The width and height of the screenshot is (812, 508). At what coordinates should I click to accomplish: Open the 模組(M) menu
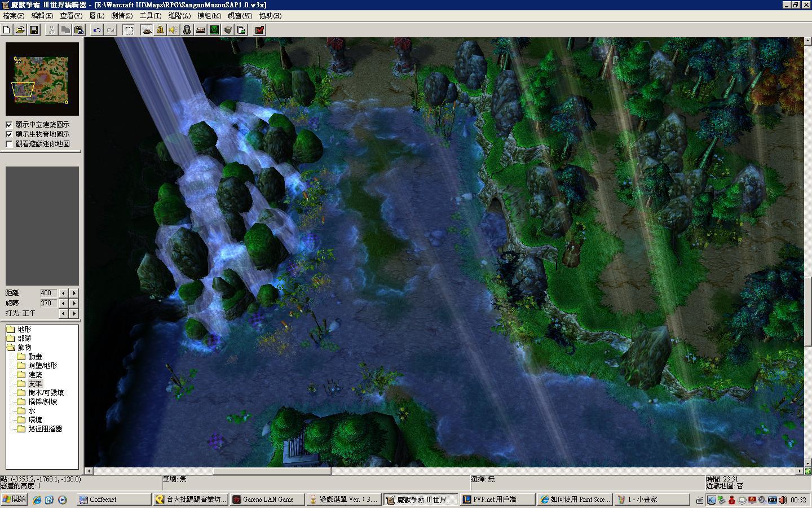point(209,16)
